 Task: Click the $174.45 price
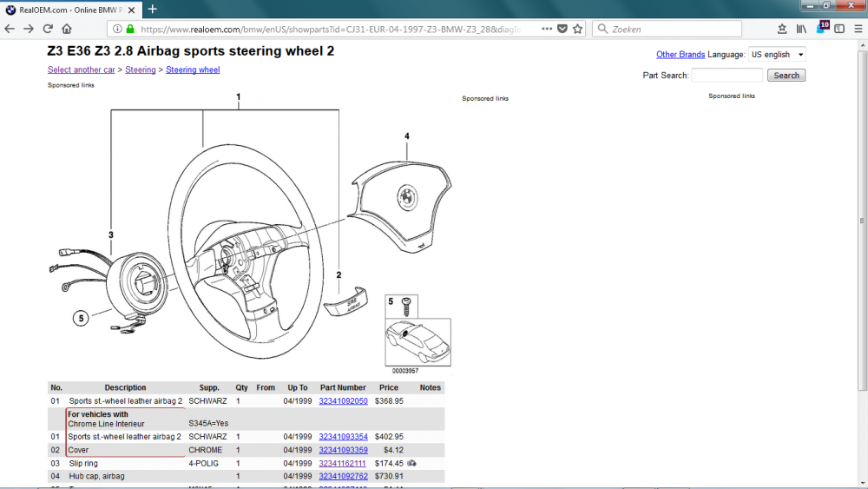(389, 464)
